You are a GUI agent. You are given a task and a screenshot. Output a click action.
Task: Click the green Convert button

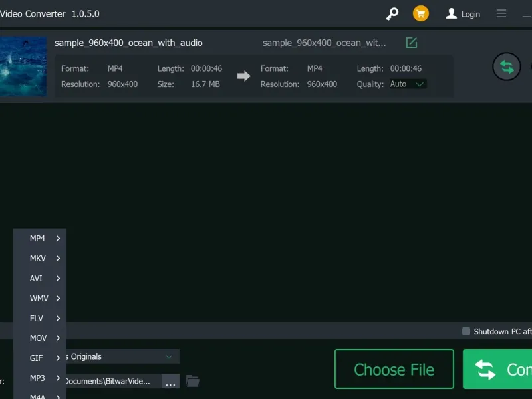497,369
